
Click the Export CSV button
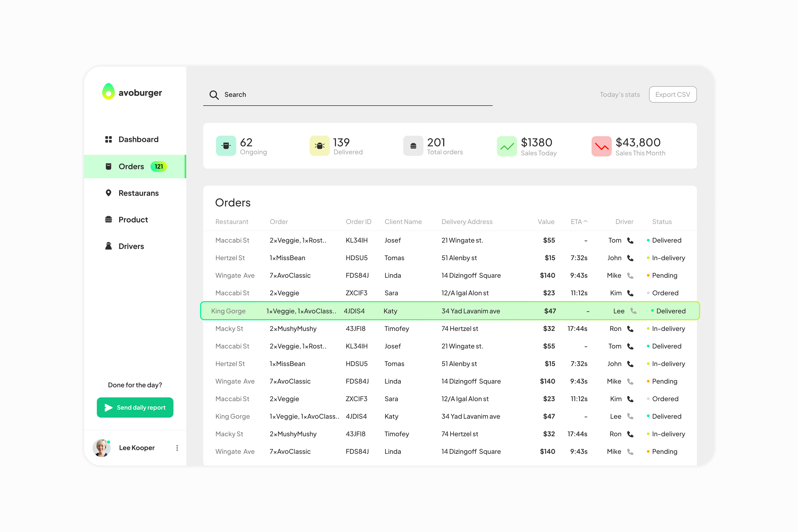click(x=672, y=94)
